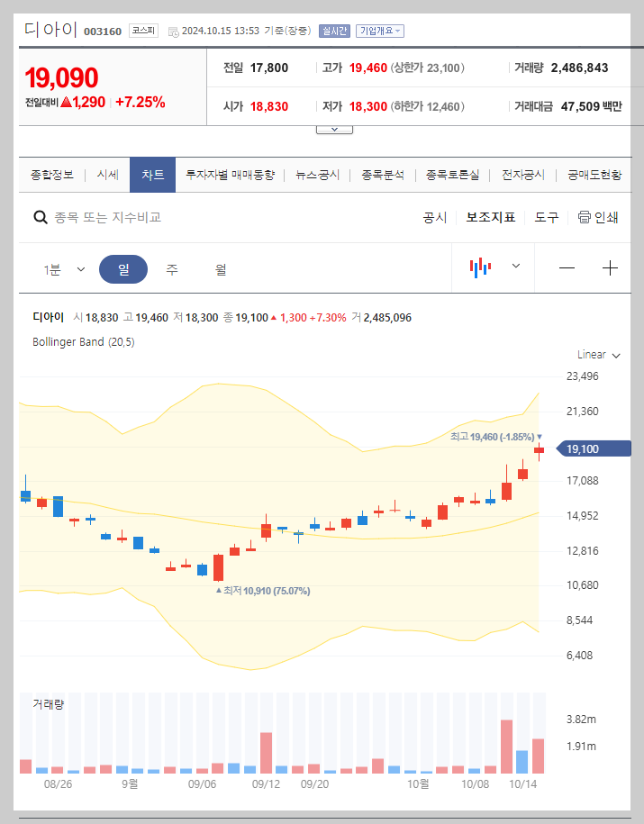
Task: Enable 실시간 real-time updates
Action: tap(333, 31)
